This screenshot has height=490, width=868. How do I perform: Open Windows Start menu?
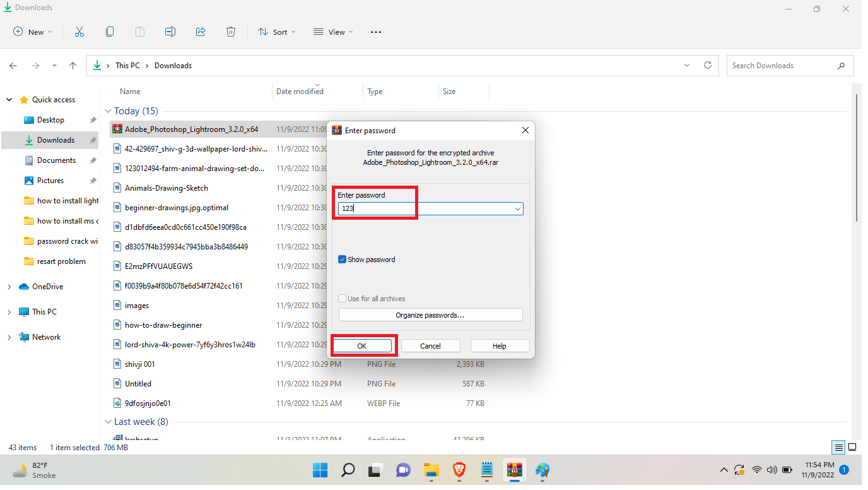click(320, 470)
